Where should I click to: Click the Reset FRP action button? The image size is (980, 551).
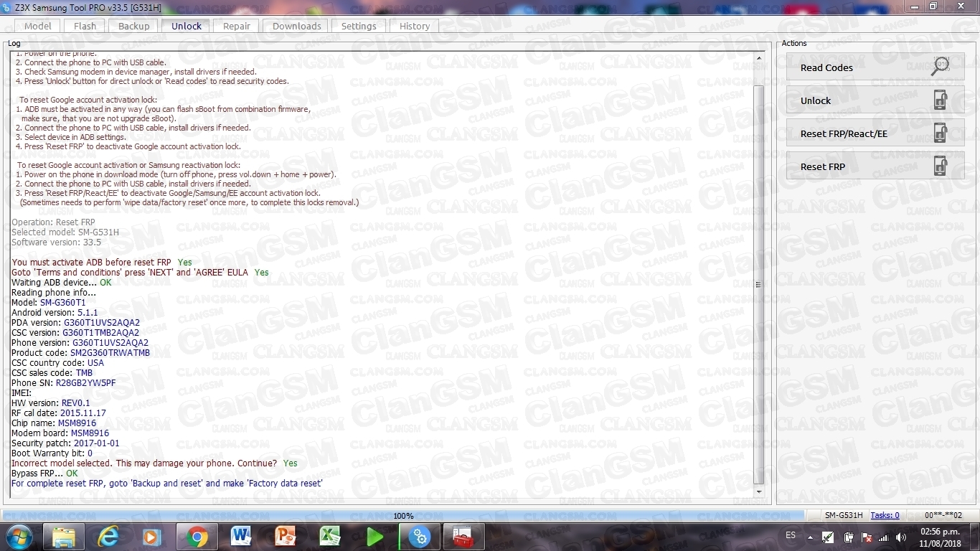(x=875, y=166)
